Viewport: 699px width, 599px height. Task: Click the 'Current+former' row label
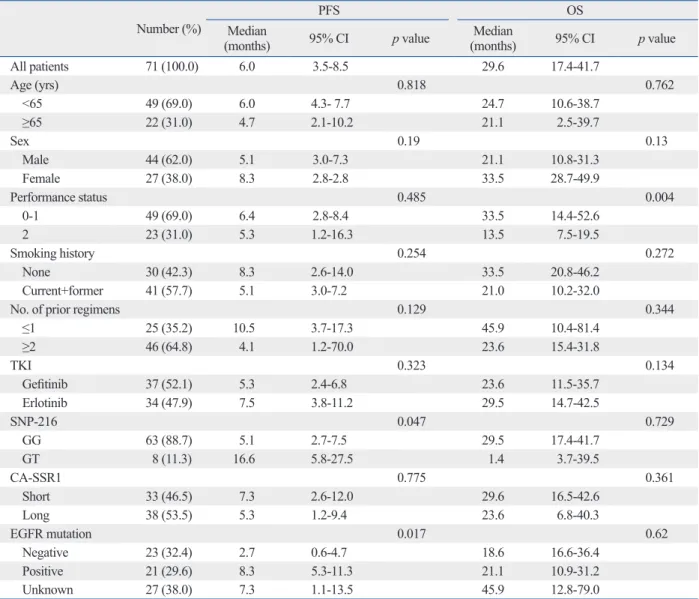(62, 291)
